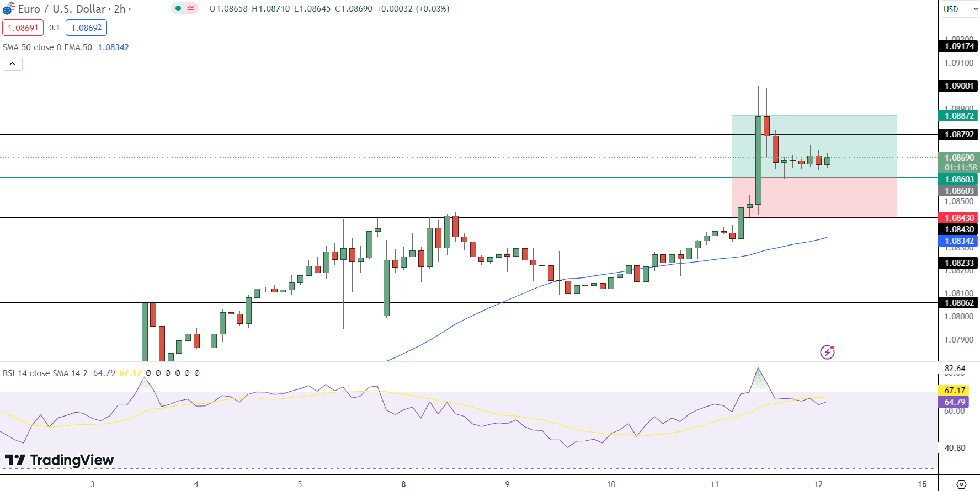The height and width of the screenshot is (491, 980).
Task: Open the USD currency dropdown
Action: click(960, 9)
